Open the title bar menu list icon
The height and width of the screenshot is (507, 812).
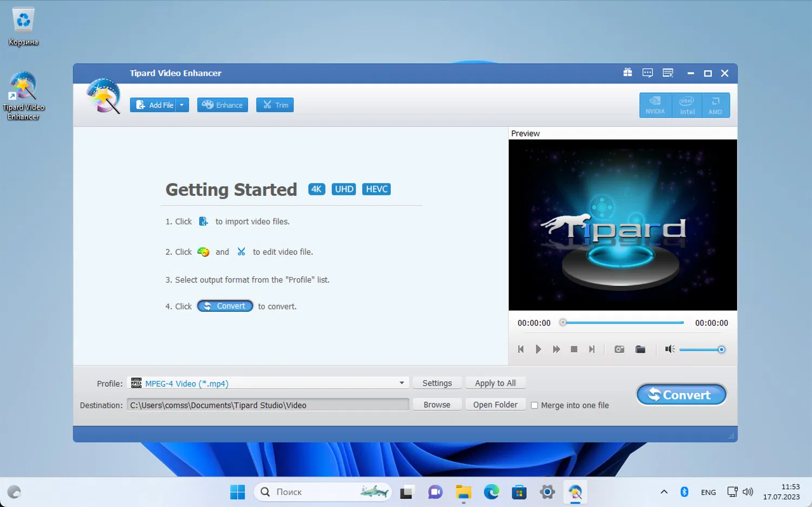(668, 73)
